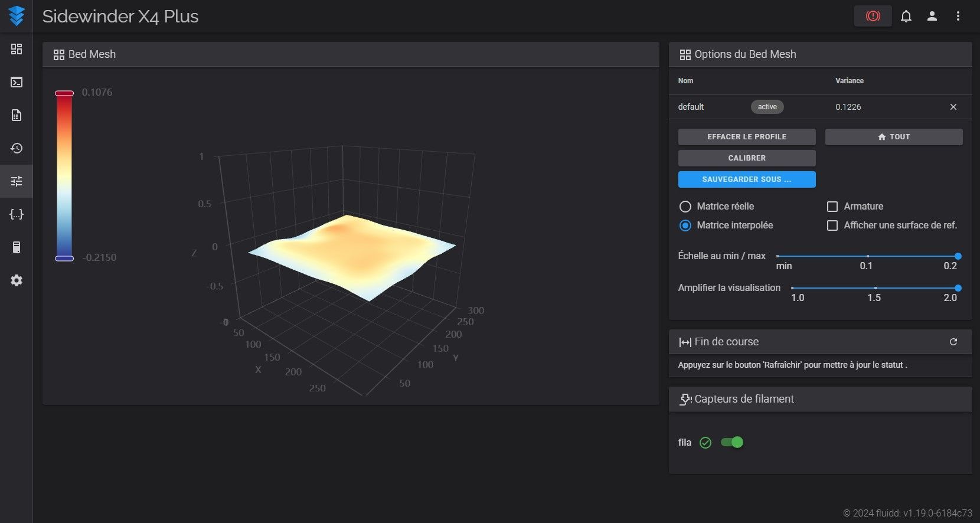This screenshot has width=980, height=523.
Task: Open the Settings gear sidebar icon
Action: pyautogui.click(x=17, y=280)
